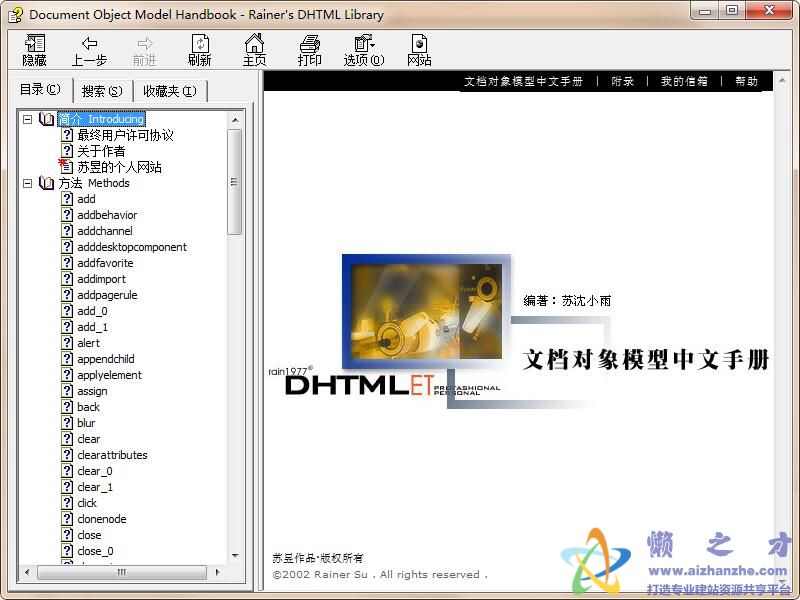Switch to the 搜索 (Search) tab
The height and width of the screenshot is (600, 800).
coord(104,90)
